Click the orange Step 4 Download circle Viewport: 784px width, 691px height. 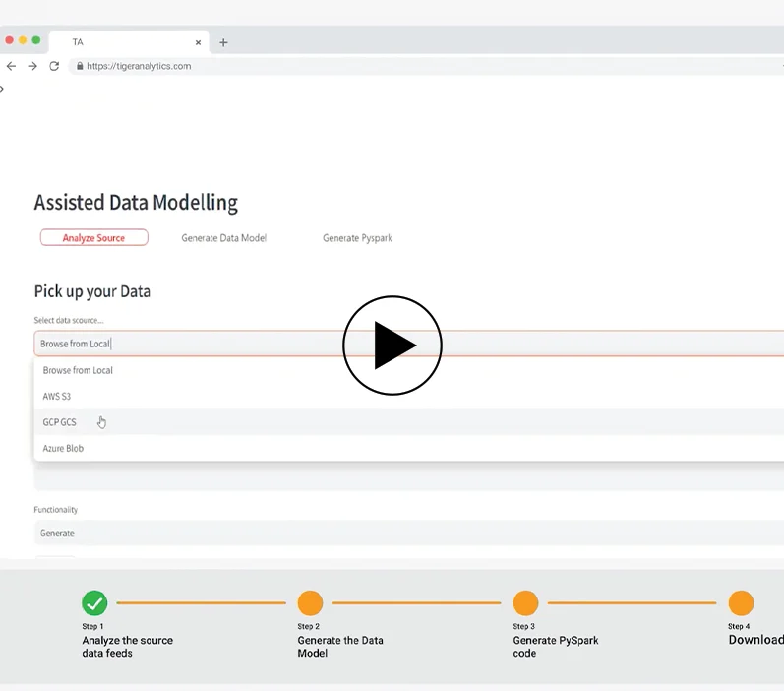(741, 603)
